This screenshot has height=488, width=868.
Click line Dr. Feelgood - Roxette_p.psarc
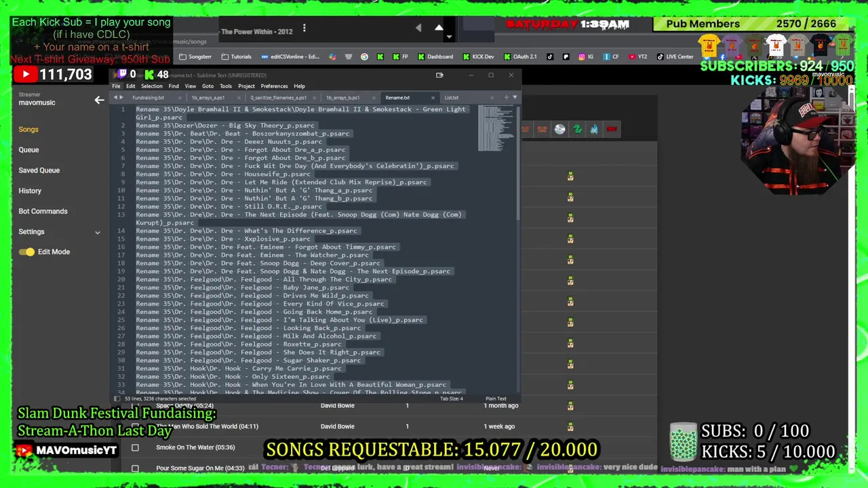(x=239, y=344)
